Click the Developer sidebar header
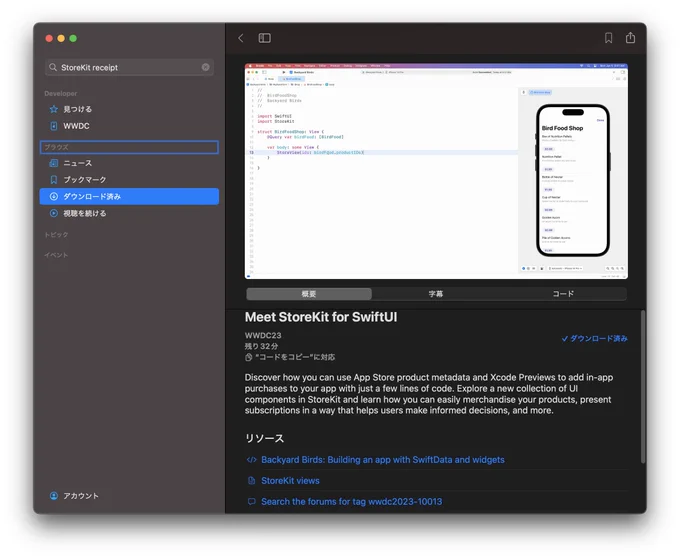Viewport: 680px width, 558px height. point(61,94)
